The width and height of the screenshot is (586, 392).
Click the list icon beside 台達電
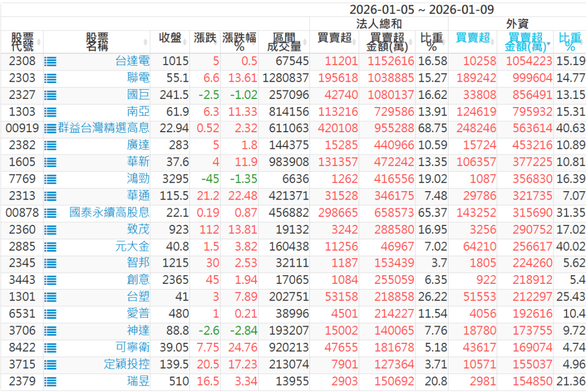click(x=50, y=62)
